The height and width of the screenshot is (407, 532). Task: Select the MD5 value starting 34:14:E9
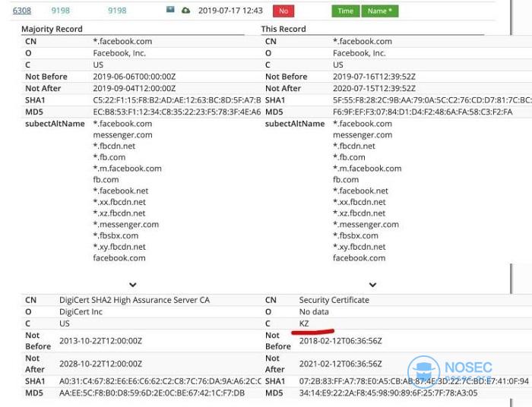point(388,393)
